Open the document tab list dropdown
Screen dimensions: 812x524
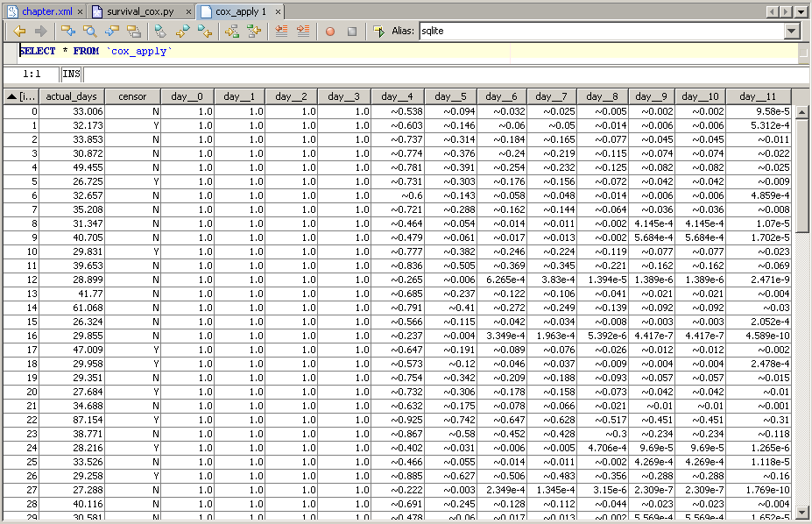click(x=800, y=11)
